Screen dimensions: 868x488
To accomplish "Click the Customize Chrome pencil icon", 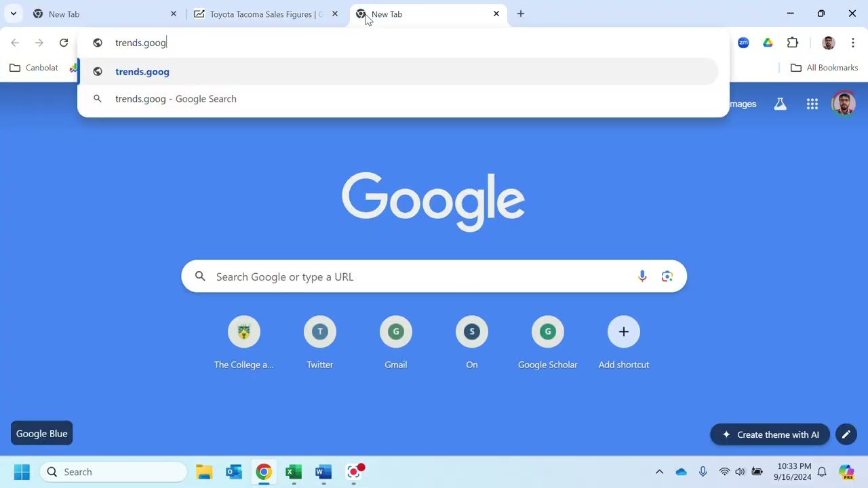I will pyautogui.click(x=846, y=434).
